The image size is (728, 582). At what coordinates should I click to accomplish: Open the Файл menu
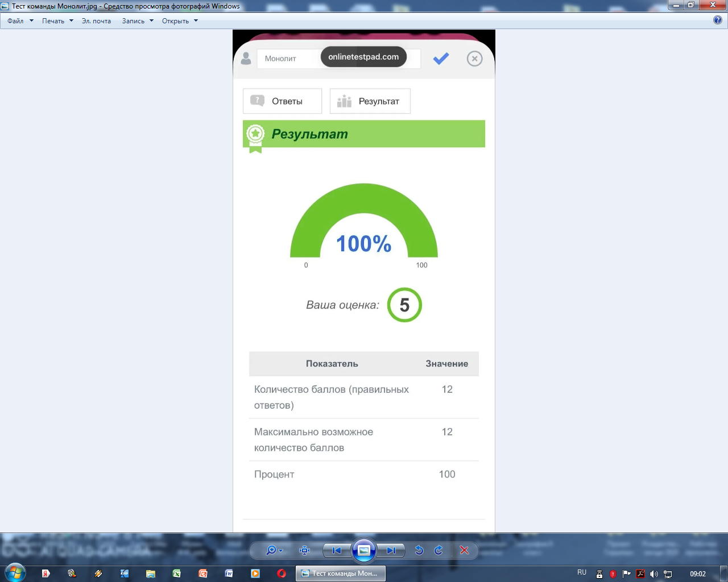coord(16,21)
